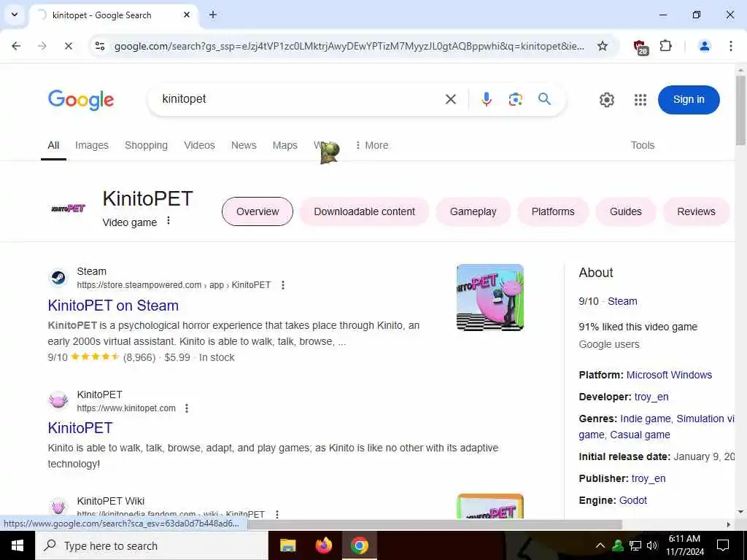The width and height of the screenshot is (747, 560).
Task: Switch to the Maps tab
Action: [285, 145]
